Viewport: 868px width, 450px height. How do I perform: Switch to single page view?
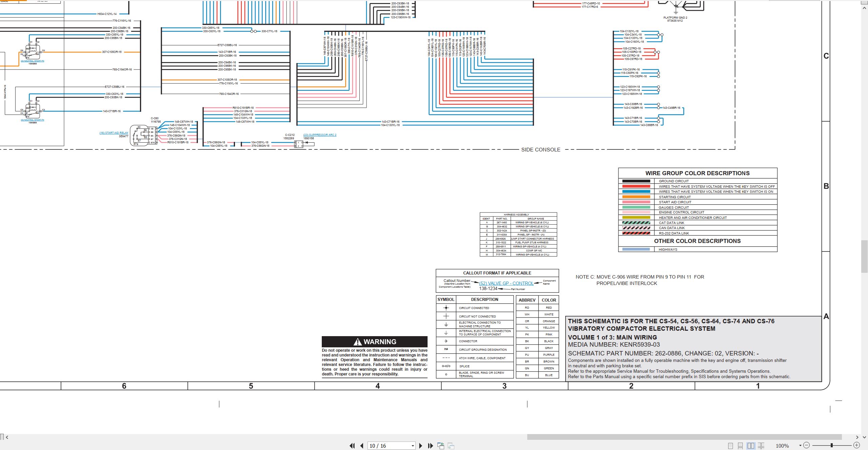[730, 446]
